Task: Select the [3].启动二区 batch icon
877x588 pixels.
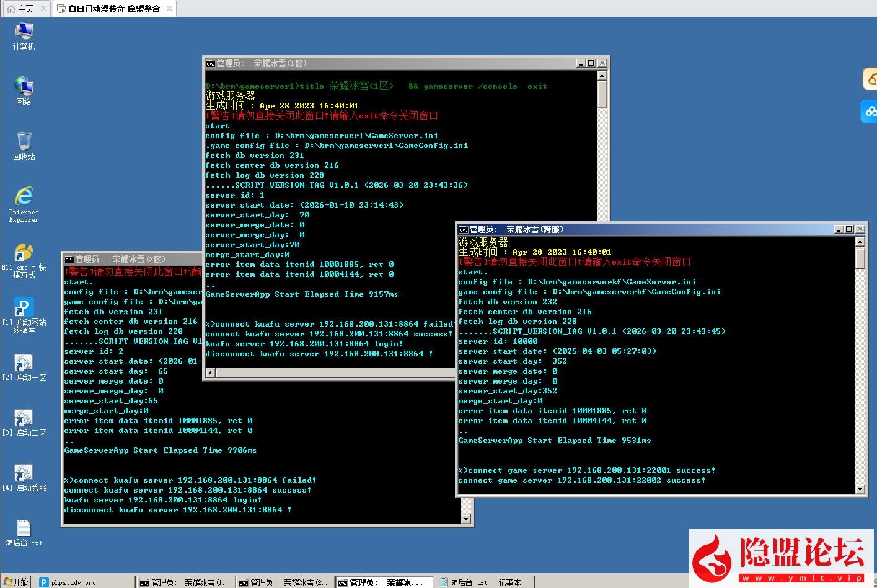Action: 24,418
